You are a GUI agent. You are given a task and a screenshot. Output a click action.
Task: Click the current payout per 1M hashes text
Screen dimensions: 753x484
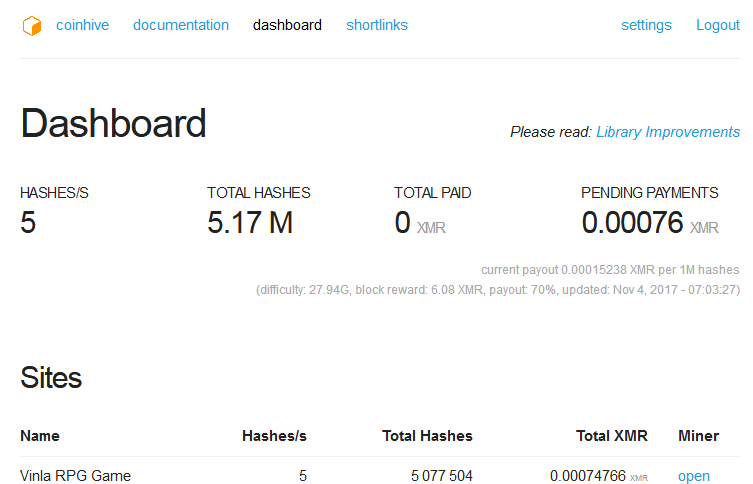(x=610, y=270)
